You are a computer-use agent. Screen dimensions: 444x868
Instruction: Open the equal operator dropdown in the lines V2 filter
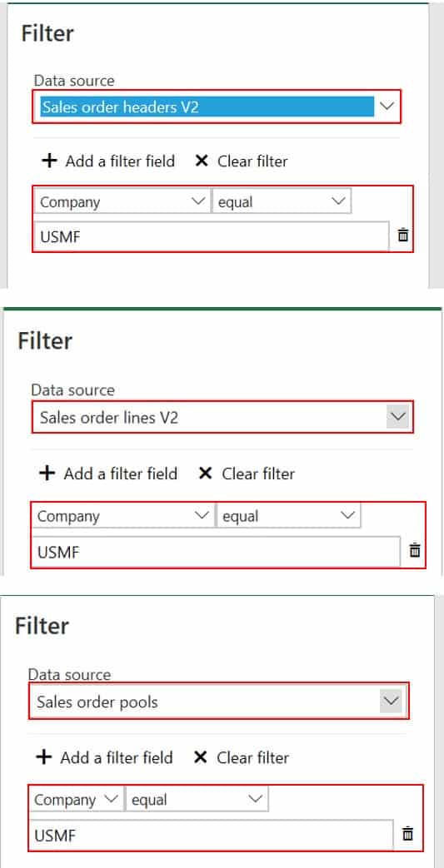click(x=288, y=516)
